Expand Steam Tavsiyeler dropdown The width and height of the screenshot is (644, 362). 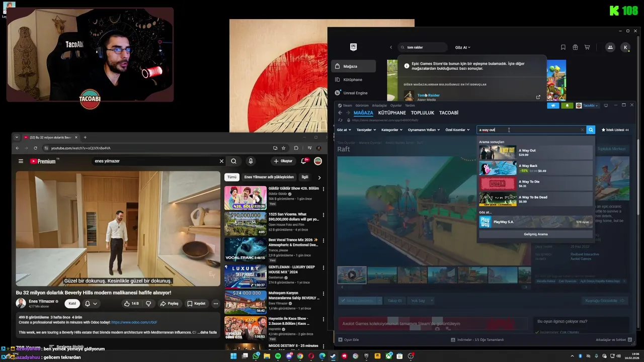pos(366,130)
